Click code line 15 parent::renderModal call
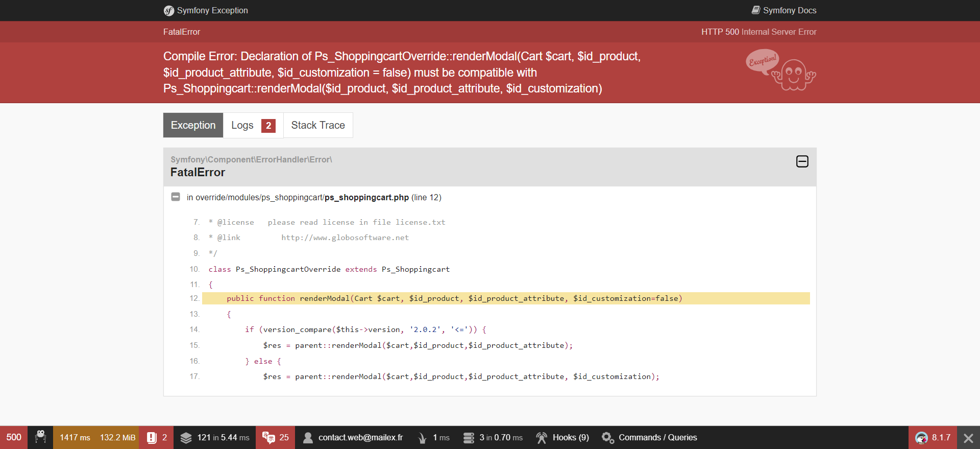This screenshot has height=449, width=980. coord(418,345)
